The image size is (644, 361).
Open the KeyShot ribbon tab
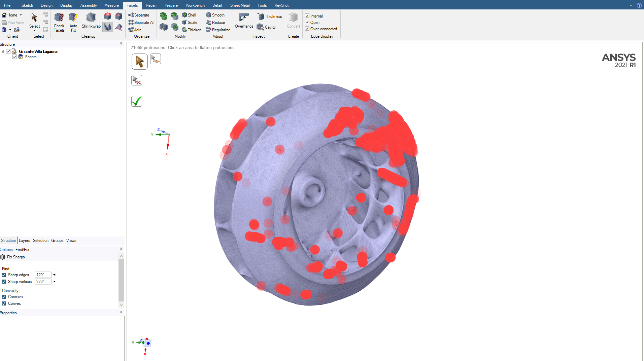point(282,5)
